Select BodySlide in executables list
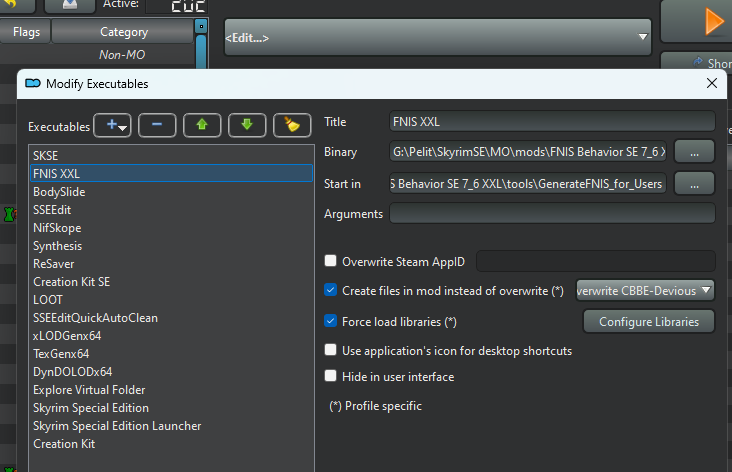732x472 pixels. [x=171, y=191]
